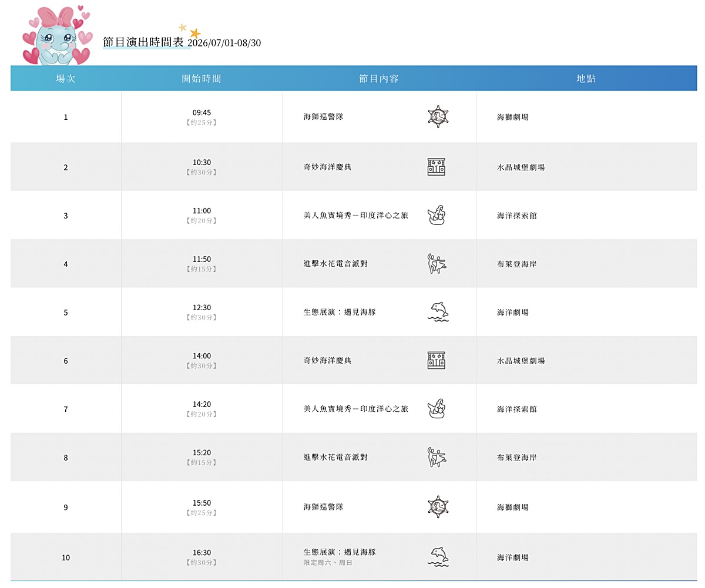Image resolution: width=705 pixels, height=588 pixels.
Task: Click 海獅巡警隊 in session 1
Action: coord(324,117)
